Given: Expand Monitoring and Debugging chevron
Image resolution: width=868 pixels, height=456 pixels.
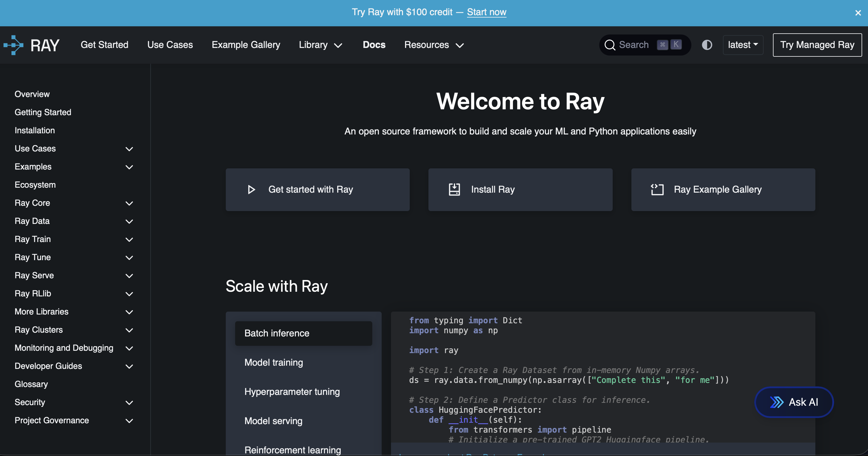Looking at the screenshot, I should [129, 348].
